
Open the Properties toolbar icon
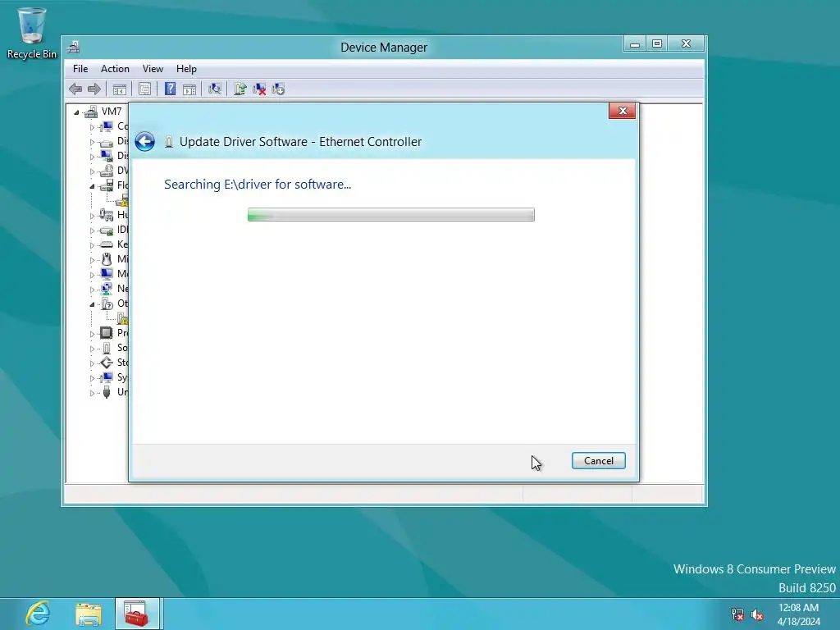[x=144, y=89]
